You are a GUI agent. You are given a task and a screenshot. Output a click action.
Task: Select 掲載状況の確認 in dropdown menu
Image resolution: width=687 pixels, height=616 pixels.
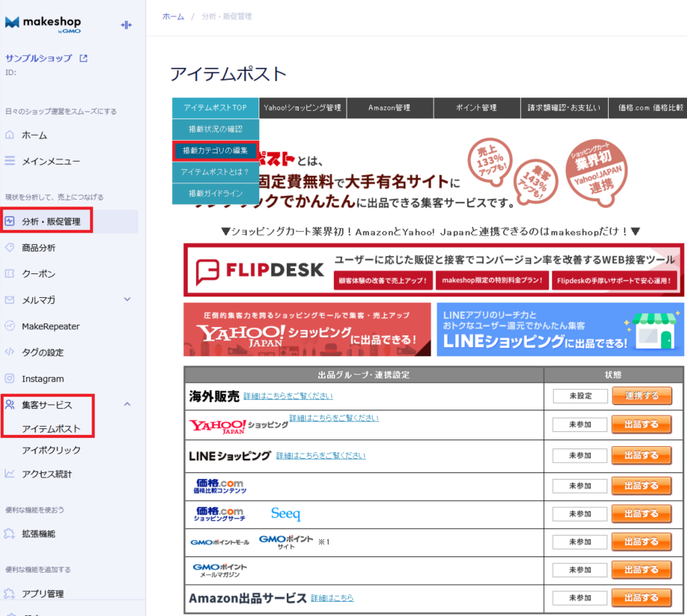[x=215, y=130]
